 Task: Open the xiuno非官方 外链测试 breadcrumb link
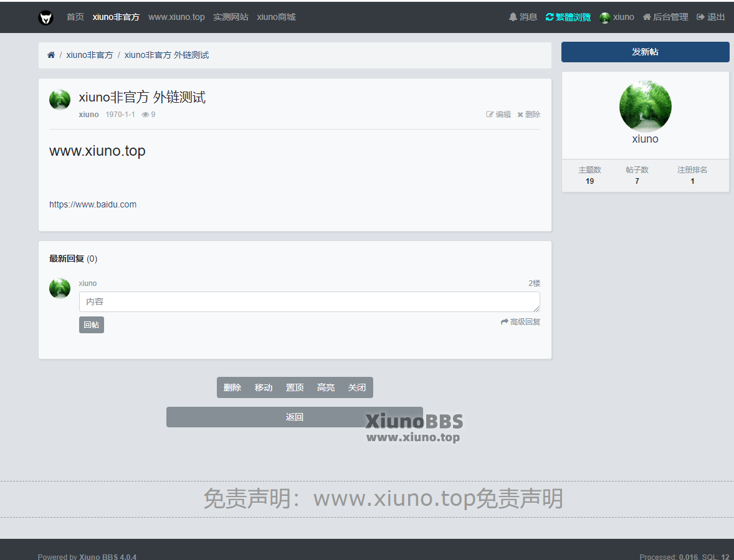tap(166, 55)
